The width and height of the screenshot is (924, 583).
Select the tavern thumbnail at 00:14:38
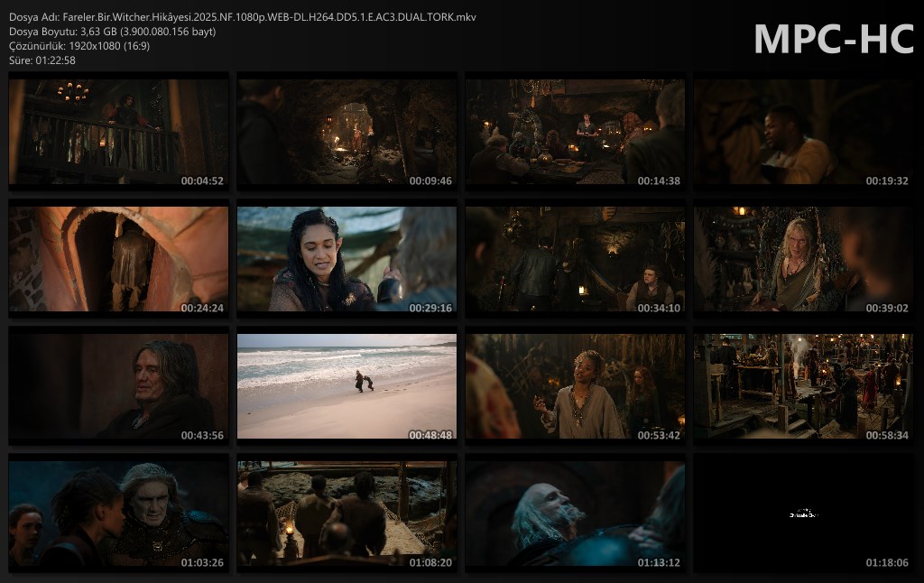(575, 132)
